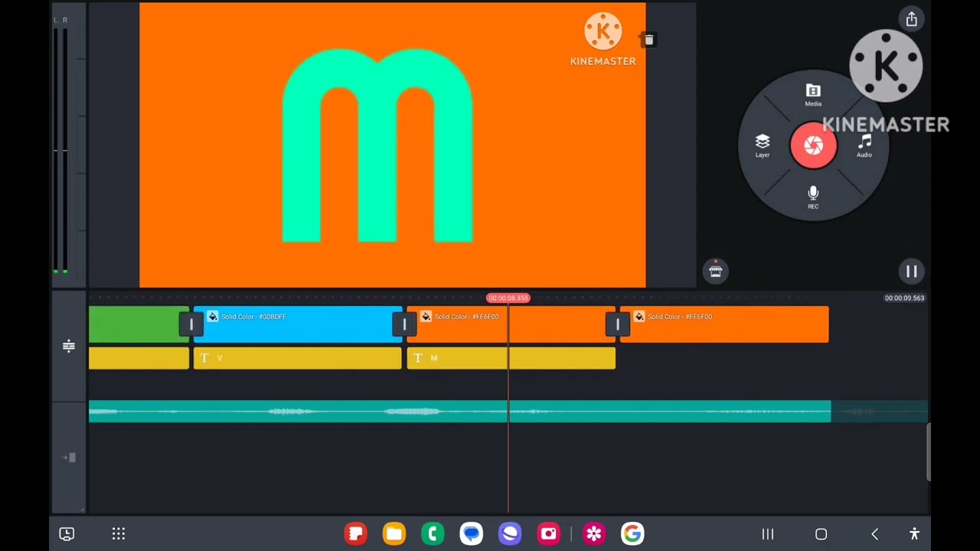980x551 pixels.
Task: Select the Solid Color #00BDFF clip
Action: 297,324
